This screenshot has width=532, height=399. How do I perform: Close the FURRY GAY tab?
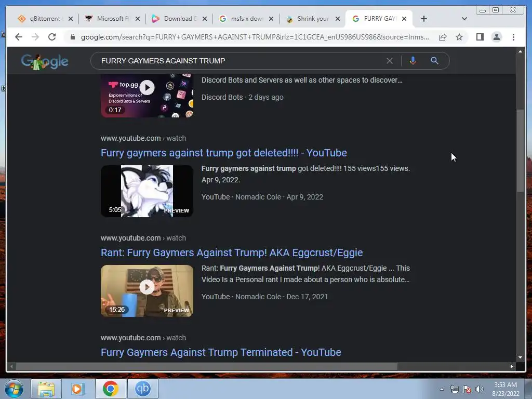pyautogui.click(x=404, y=19)
